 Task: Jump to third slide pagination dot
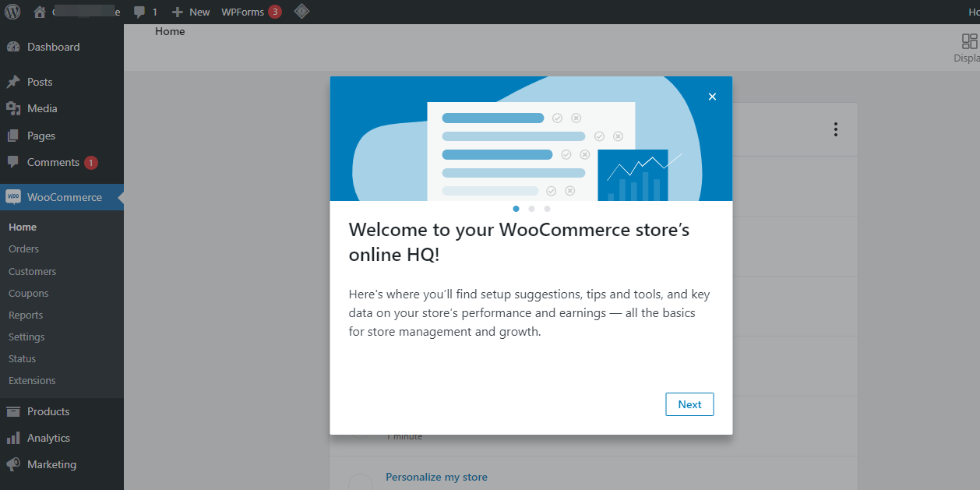pos(547,209)
